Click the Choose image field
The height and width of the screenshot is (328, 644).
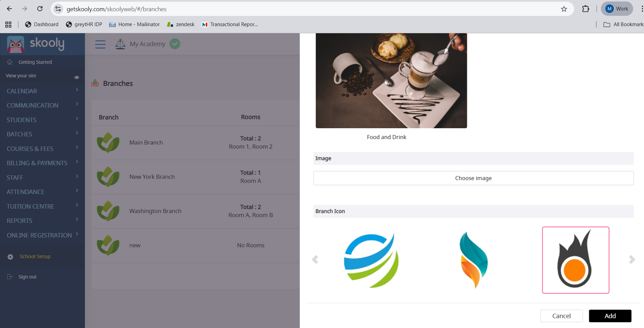pyautogui.click(x=473, y=178)
